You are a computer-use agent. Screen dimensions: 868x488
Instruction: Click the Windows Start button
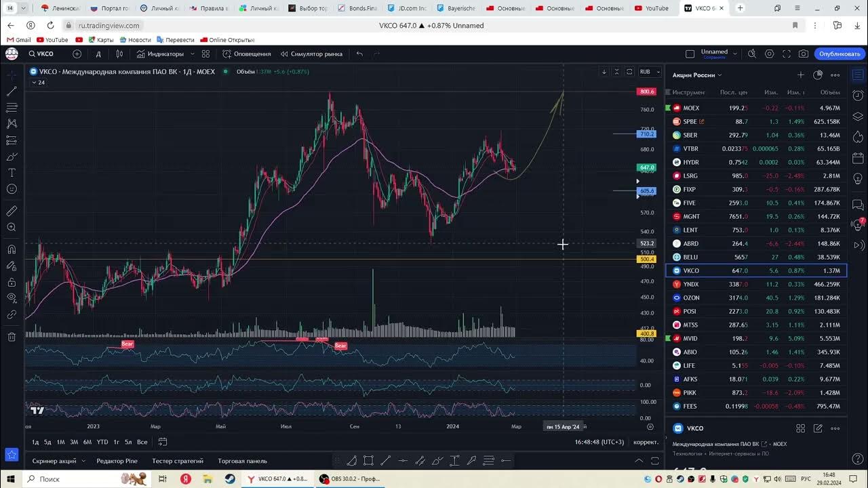[x=11, y=479]
